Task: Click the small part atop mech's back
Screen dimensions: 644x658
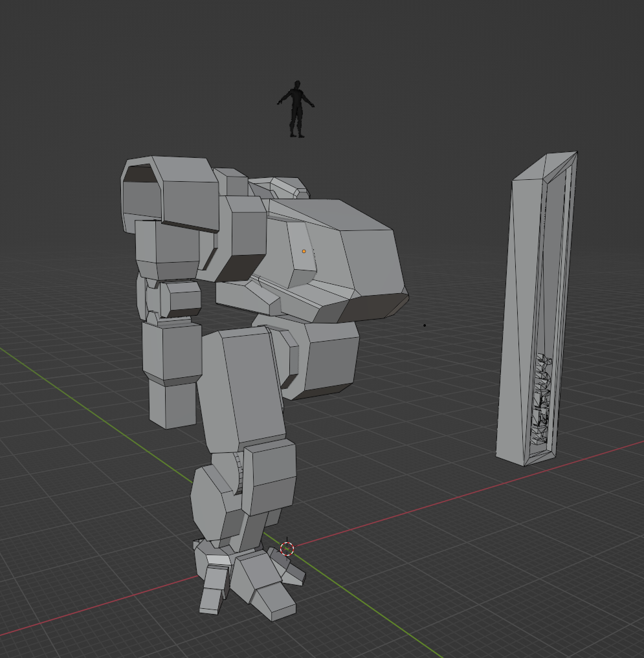Action: [x=285, y=186]
